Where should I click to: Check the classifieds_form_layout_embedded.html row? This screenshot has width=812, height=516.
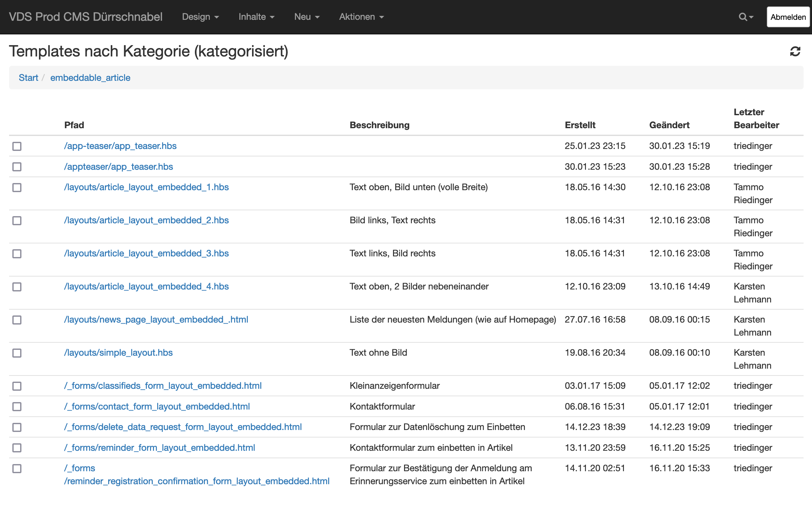(x=17, y=386)
